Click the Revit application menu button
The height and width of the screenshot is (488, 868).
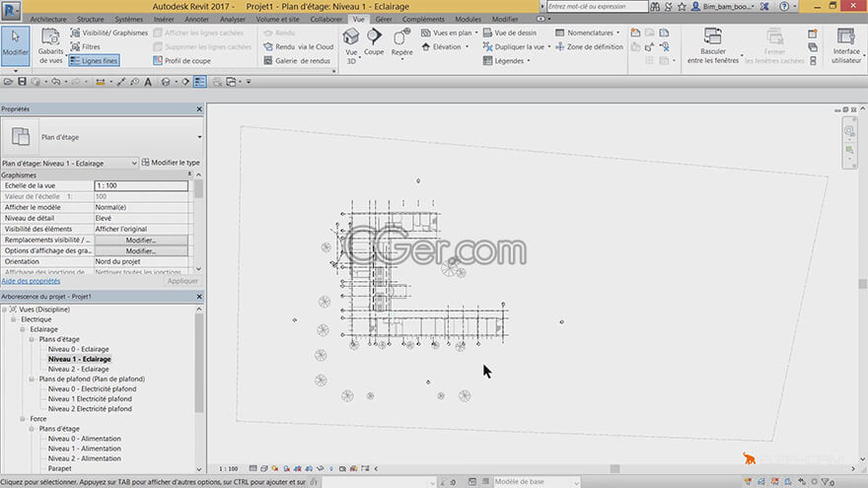pos(11,10)
